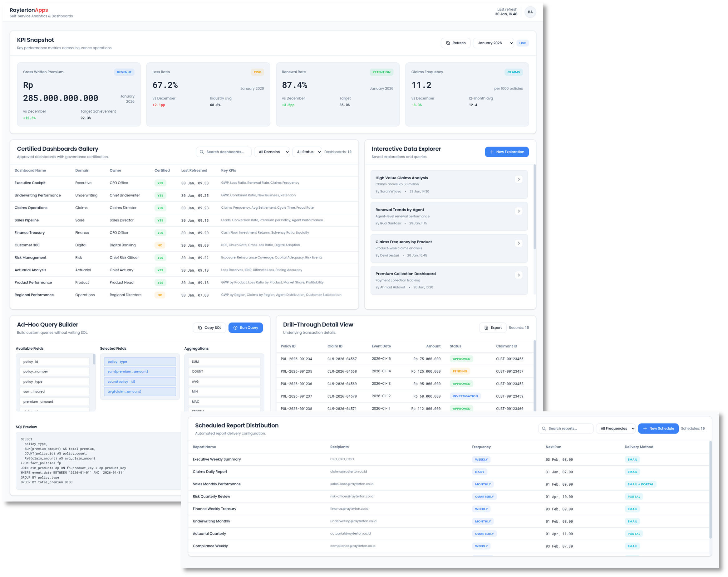Toggle the YES certified badge for Executive Cockpit
The width and height of the screenshot is (728, 577).
coord(160,183)
